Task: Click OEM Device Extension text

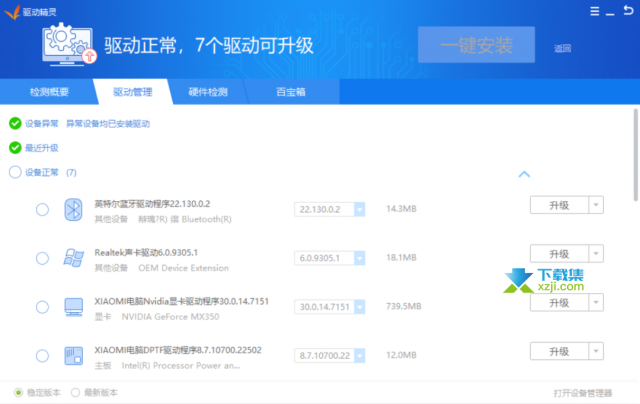Action: 184,268
